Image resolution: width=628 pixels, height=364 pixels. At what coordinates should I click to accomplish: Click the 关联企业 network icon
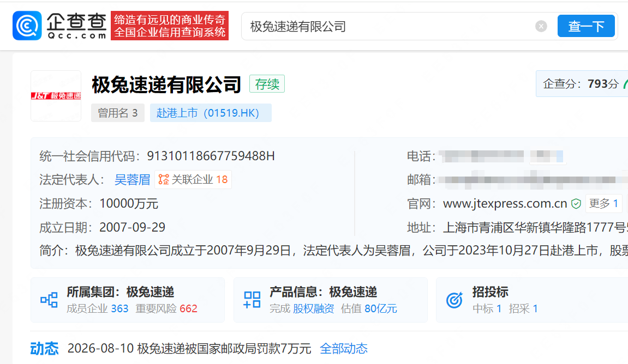click(163, 180)
